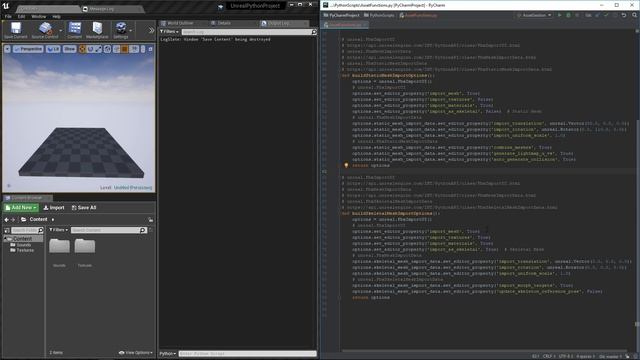Switch to the Details tab

[224, 23]
